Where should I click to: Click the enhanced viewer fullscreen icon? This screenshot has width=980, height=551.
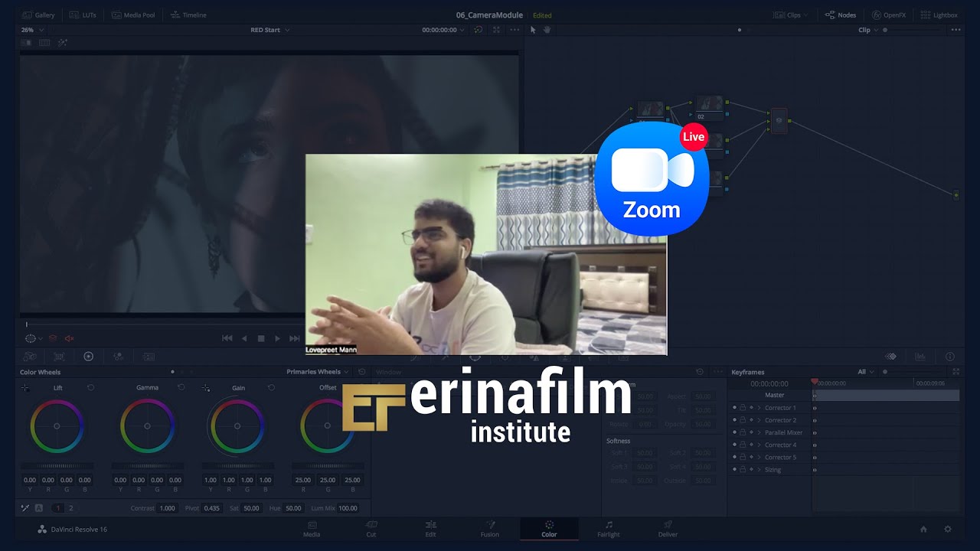click(x=496, y=30)
